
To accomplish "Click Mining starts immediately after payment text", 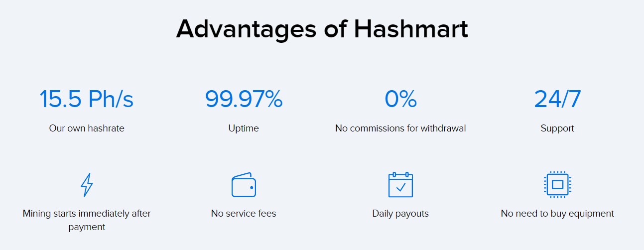I will tap(87, 220).
